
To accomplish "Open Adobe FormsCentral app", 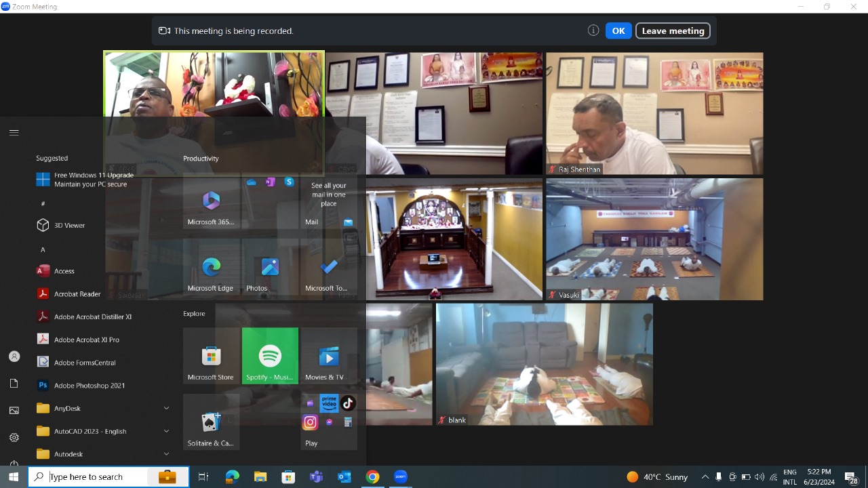I will coord(102,363).
